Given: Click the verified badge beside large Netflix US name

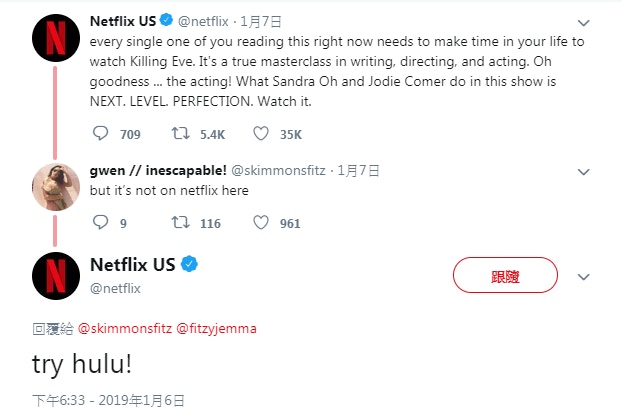Looking at the screenshot, I should tap(188, 266).
